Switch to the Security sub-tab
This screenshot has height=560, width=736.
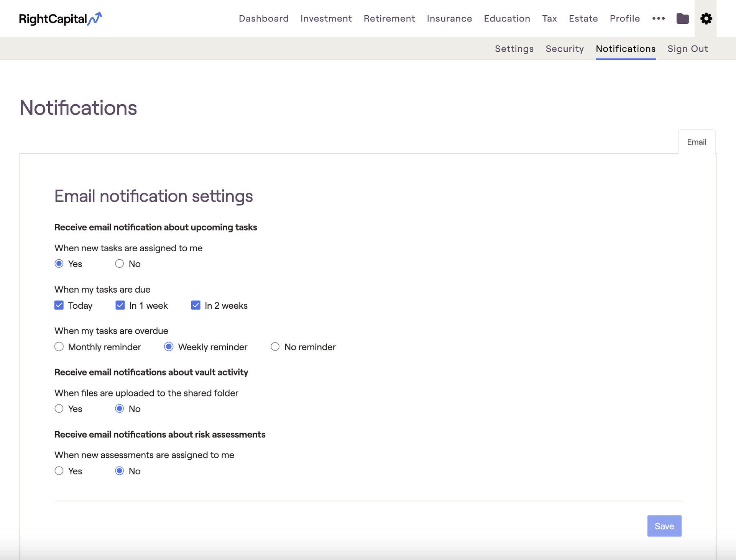pos(565,49)
